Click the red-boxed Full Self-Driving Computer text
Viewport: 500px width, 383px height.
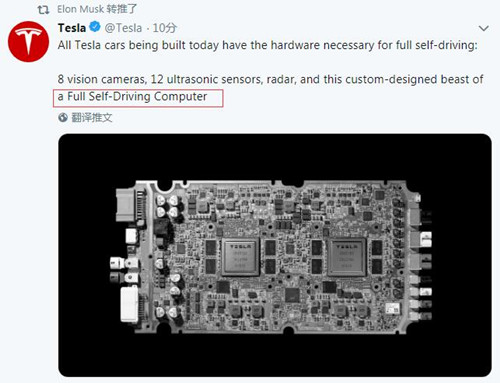click(x=137, y=97)
